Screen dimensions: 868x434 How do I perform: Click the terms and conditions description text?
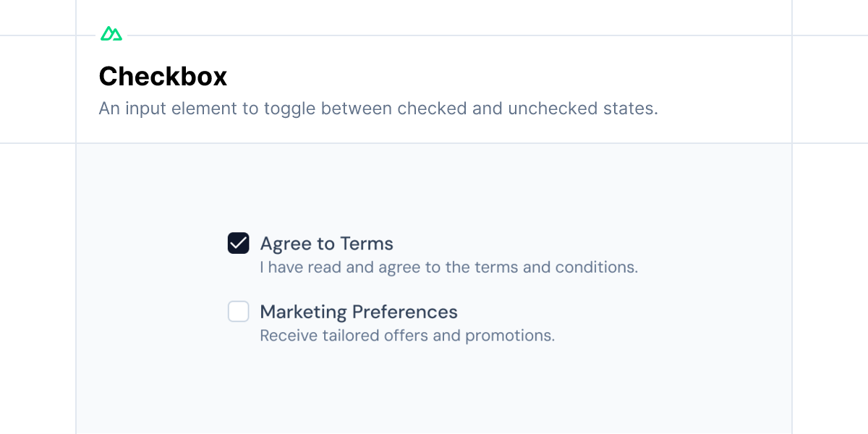pyautogui.click(x=448, y=267)
